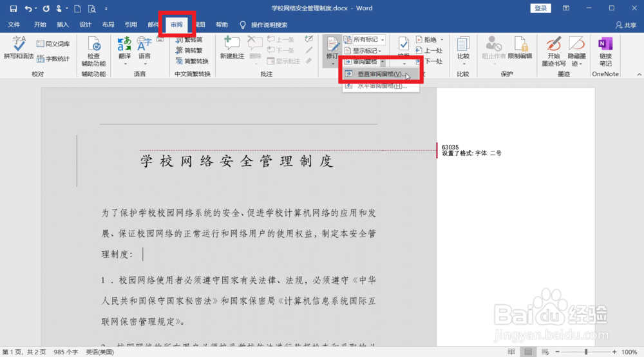The height and width of the screenshot is (357, 644).
Task: Choose 水平审阅窗格(H) from the menu
Action: [381, 86]
